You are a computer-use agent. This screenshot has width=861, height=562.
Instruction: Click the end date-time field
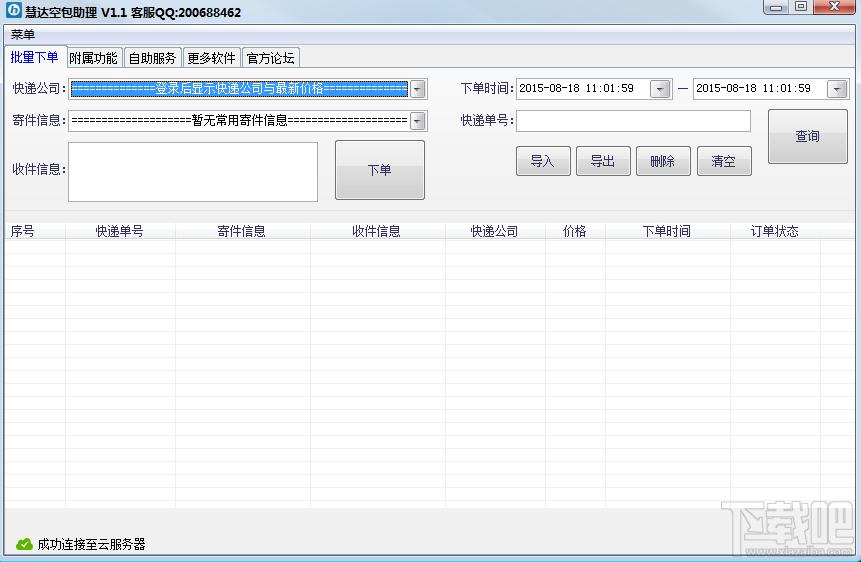pyautogui.click(x=771, y=88)
